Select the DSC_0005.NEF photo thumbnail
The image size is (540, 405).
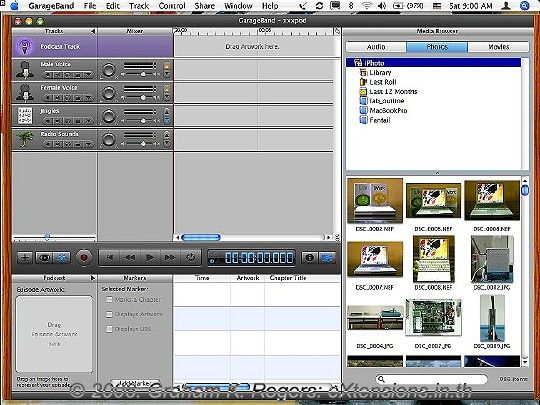point(433,201)
